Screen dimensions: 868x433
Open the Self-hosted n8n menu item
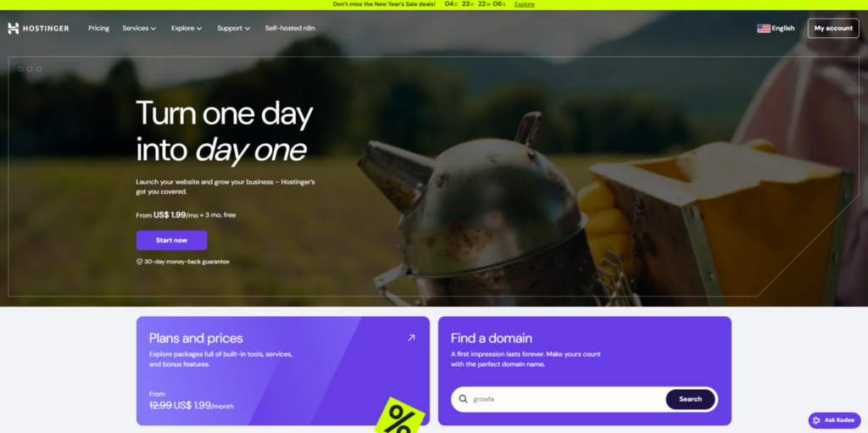(x=290, y=28)
